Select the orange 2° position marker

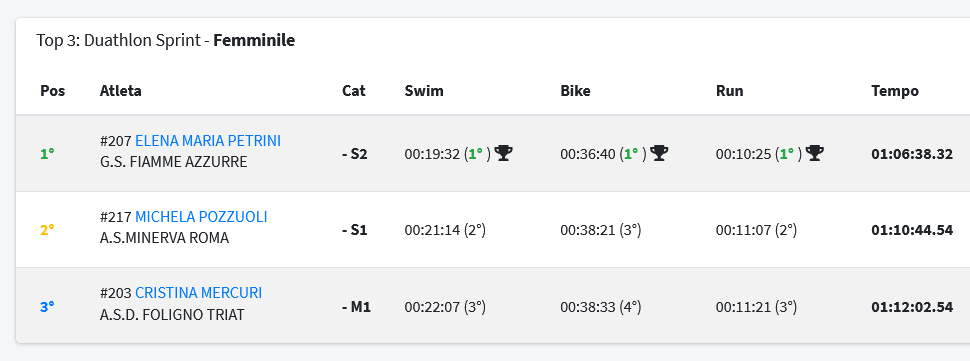point(48,230)
